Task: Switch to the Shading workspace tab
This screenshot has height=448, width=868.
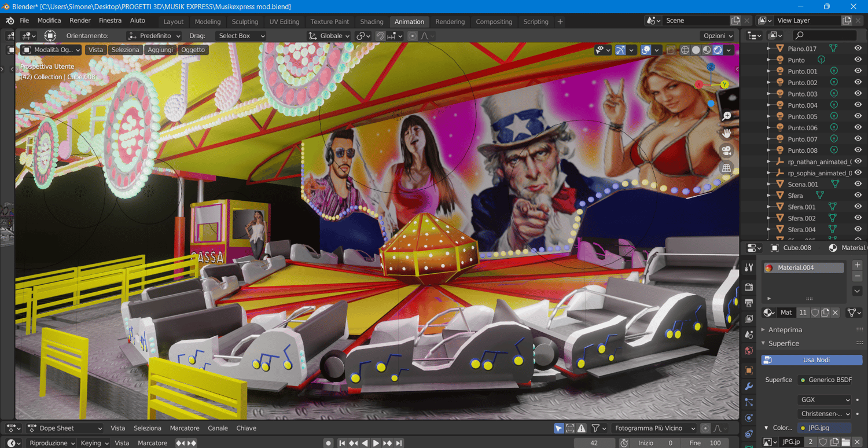Action: point(372,22)
